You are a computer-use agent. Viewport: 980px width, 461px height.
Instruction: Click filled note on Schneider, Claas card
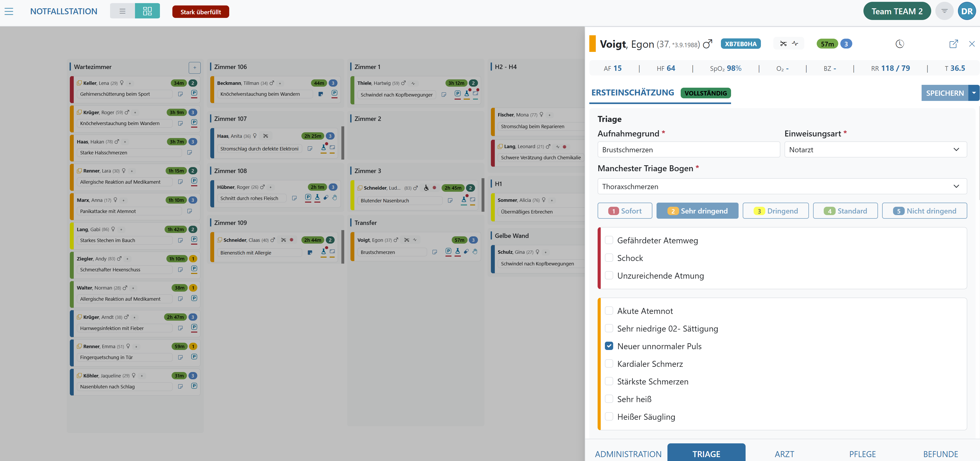(x=310, y=253)
